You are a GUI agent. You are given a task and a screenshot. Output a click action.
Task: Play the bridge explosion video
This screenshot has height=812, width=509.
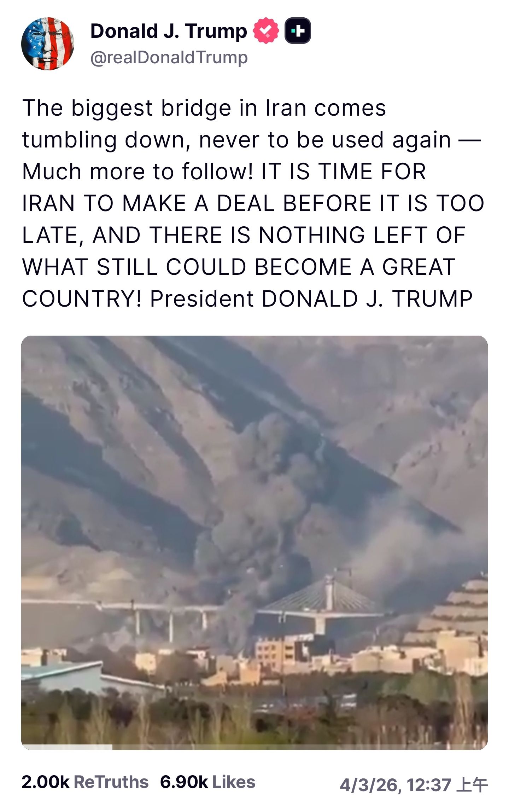coord(255,543)
